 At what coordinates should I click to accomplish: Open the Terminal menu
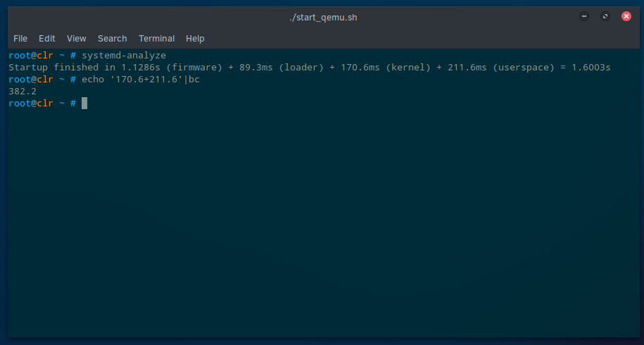coord(156,39)
